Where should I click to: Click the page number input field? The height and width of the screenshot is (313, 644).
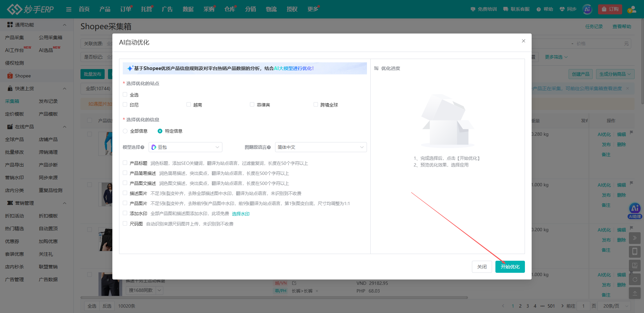coord(583,306)
